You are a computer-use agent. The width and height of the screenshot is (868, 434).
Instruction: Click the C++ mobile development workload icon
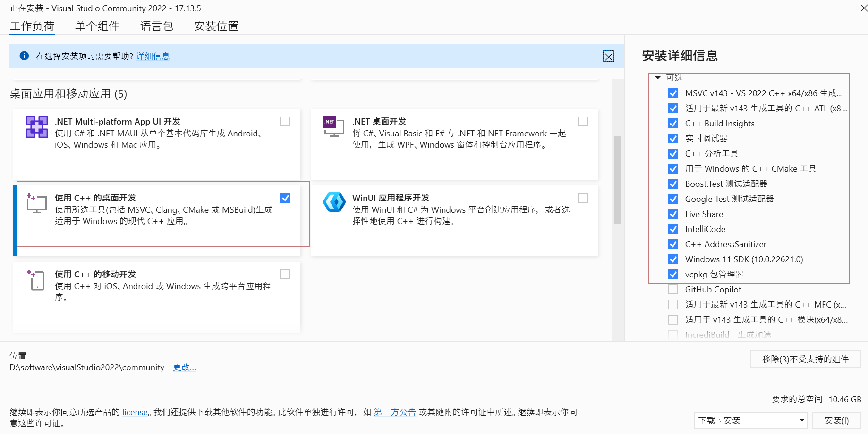(36, 280)
